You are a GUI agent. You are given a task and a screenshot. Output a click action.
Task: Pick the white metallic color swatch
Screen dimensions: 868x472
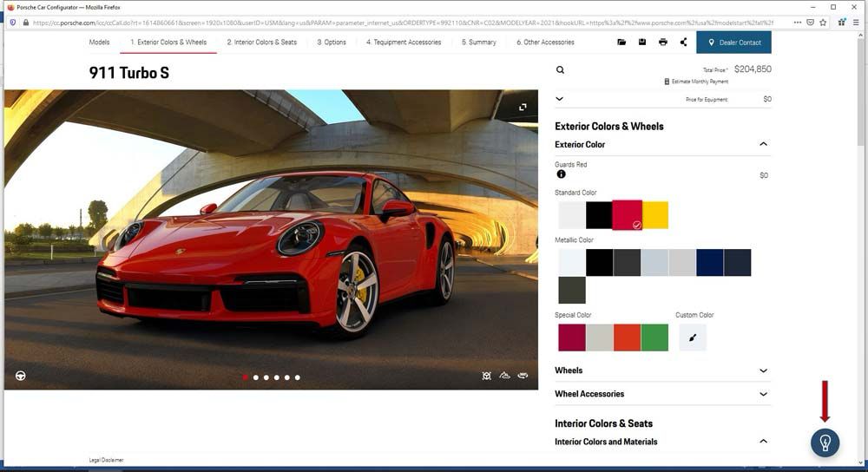[x=572, y=262]
